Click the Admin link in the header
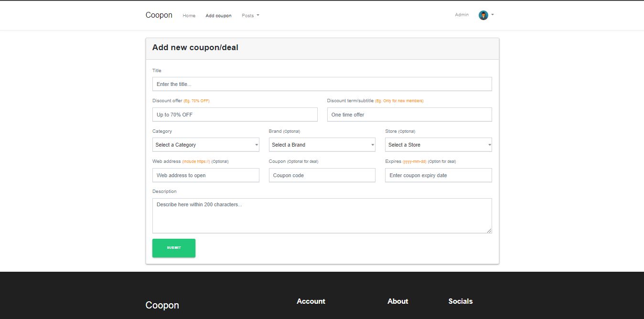Viewport: 644px width, 319px height. coord(462,15)
